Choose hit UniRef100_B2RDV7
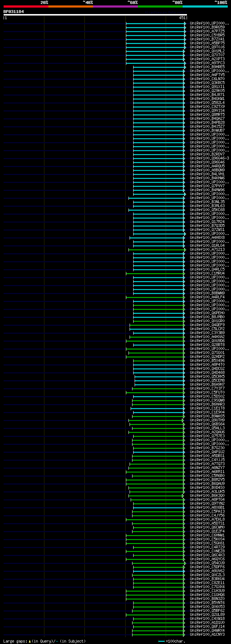 [207, 154]
